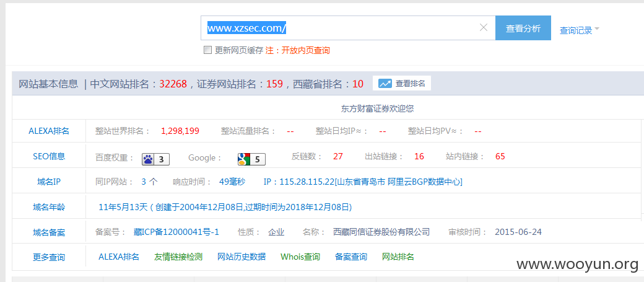This screenshot has width=644, height=282.
Task: Open 友情链接检测 link
Action: pyautogui.click(x=178, y=257)
